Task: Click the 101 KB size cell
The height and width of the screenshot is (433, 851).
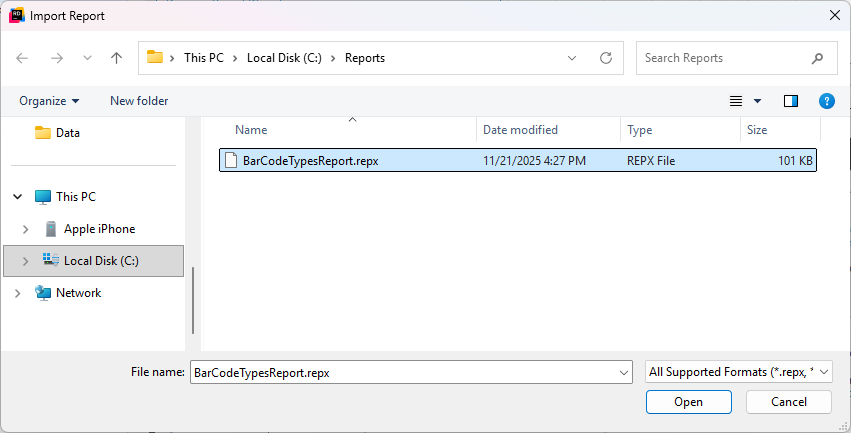Action: 795,161
